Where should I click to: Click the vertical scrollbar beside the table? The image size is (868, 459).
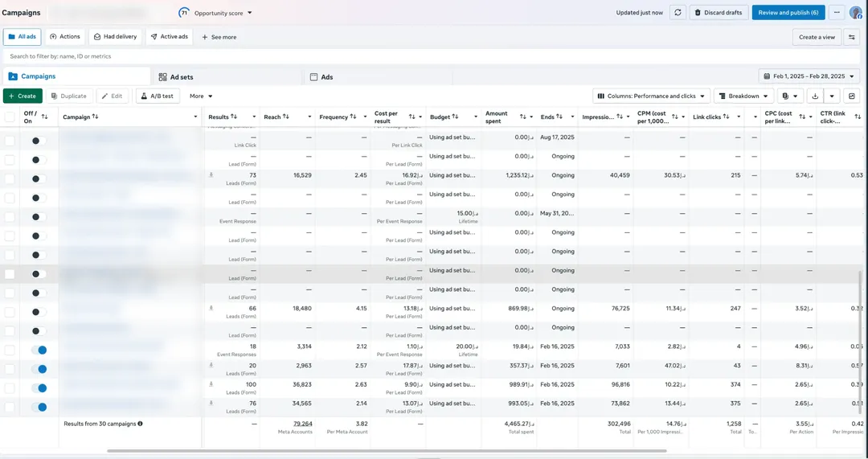coord(862,343)
